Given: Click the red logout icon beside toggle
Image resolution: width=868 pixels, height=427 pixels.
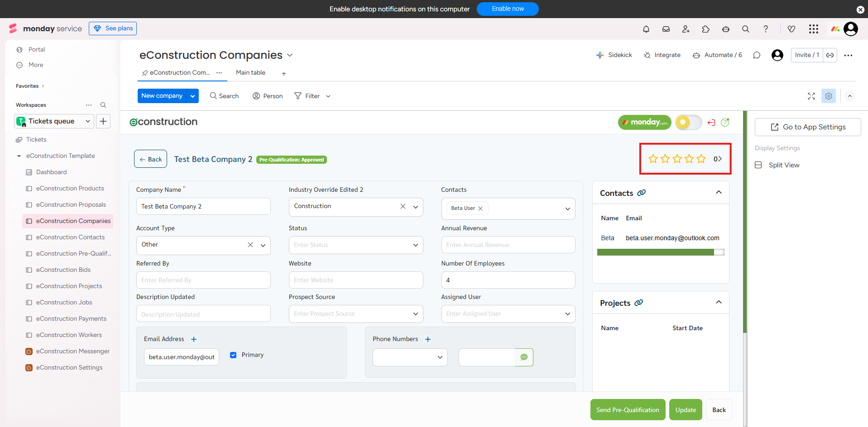Looking at the screenshot, I should (711, 123).
